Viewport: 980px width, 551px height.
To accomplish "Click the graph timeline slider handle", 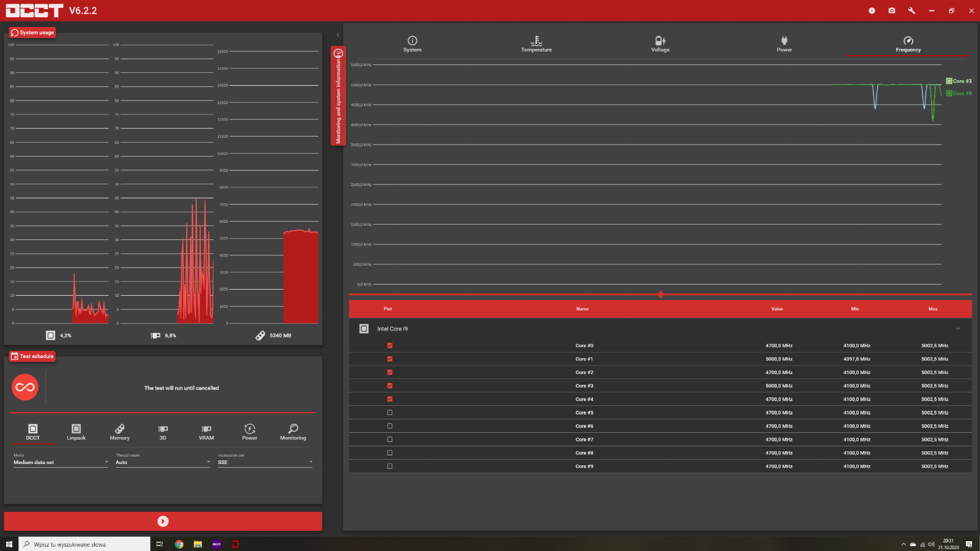I will (x=660, y=294).
